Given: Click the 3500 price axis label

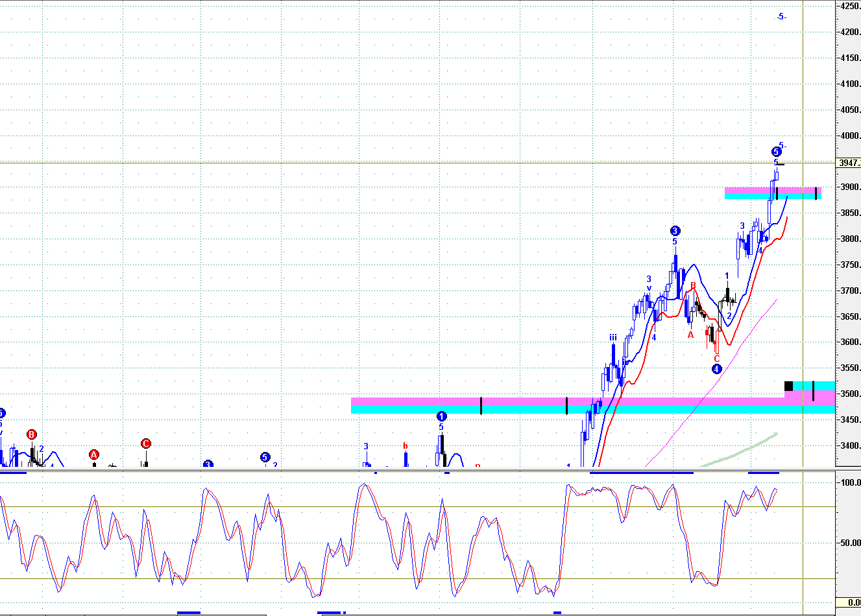Looking at the screenshot, I should tap(849, 394).
